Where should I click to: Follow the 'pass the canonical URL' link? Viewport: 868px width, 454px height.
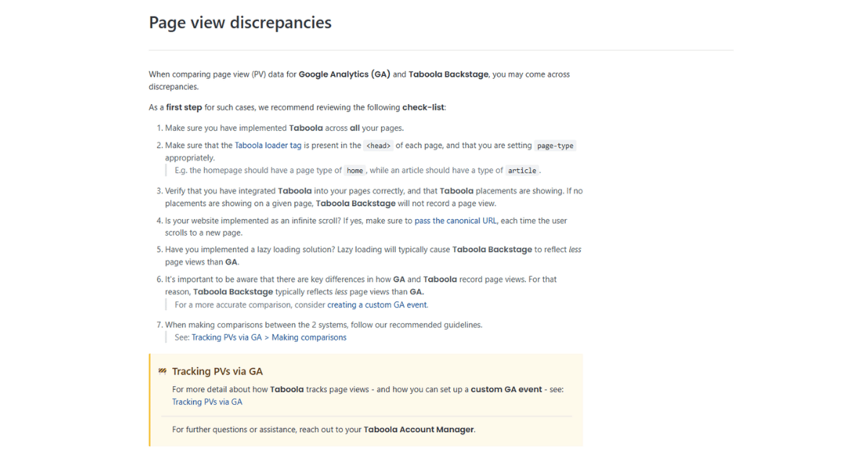456,220
